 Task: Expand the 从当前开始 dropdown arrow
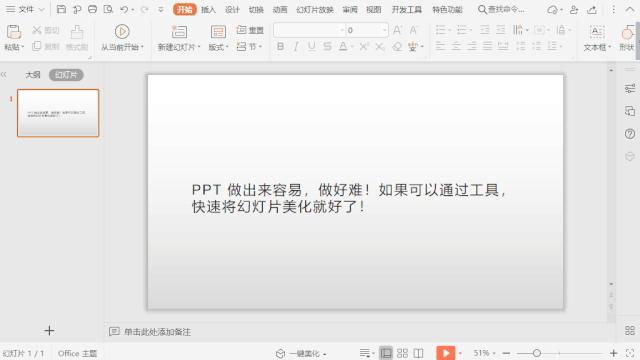(x=142, y=47)
